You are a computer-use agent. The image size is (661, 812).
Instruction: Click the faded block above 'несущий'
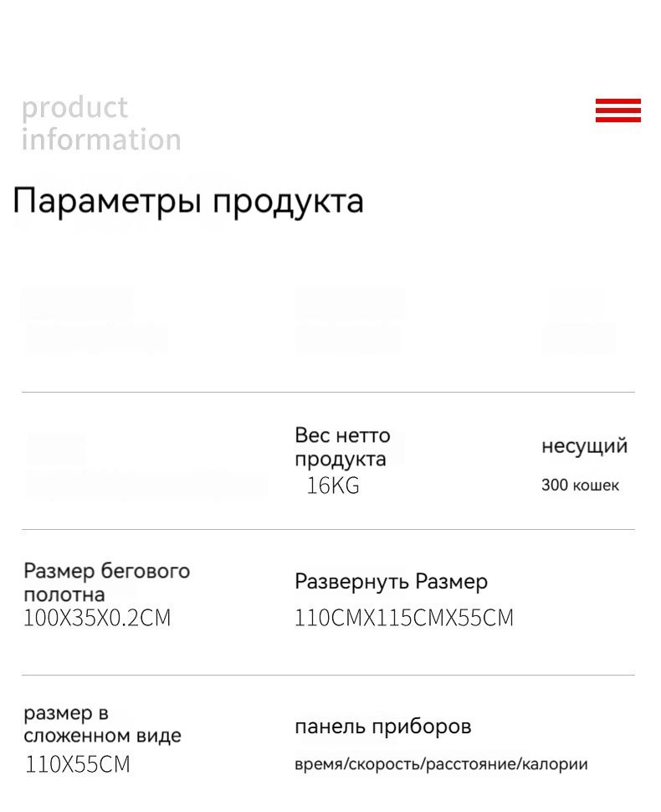[x=577, y=321]
